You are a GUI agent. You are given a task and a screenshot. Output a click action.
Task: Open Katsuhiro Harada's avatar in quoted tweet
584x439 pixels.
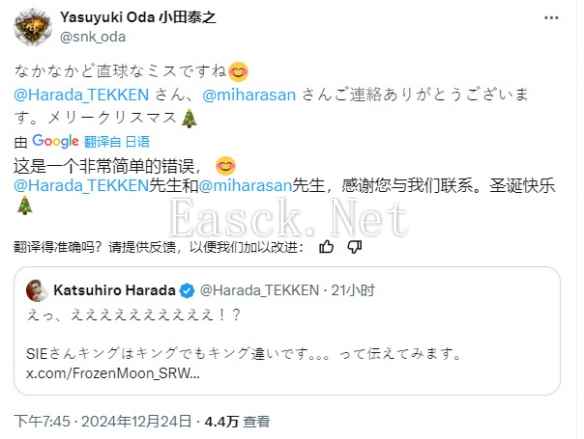[36, 290]
